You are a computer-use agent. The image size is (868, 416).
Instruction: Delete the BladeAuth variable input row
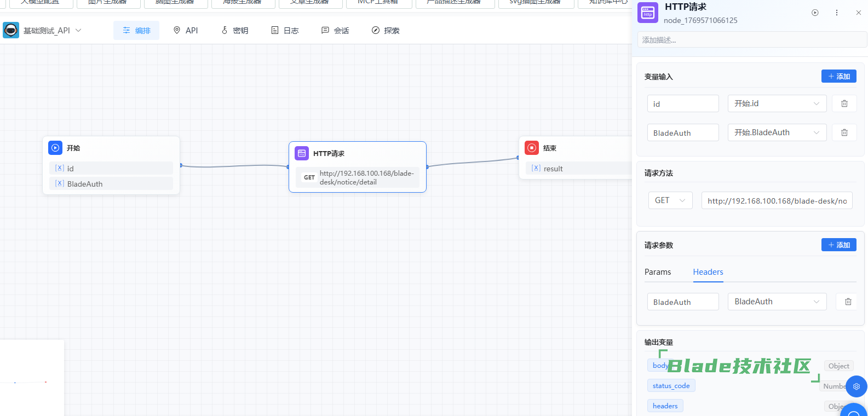844,132
